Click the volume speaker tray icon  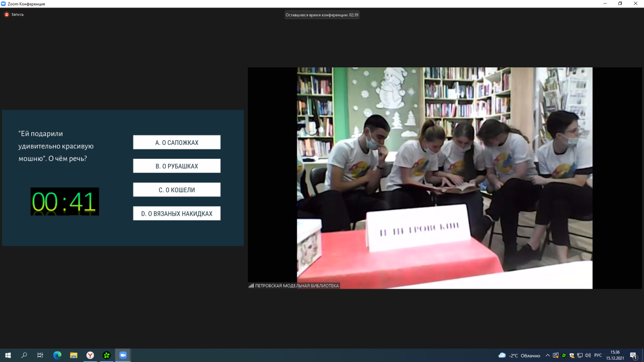[x=588, y=355]
